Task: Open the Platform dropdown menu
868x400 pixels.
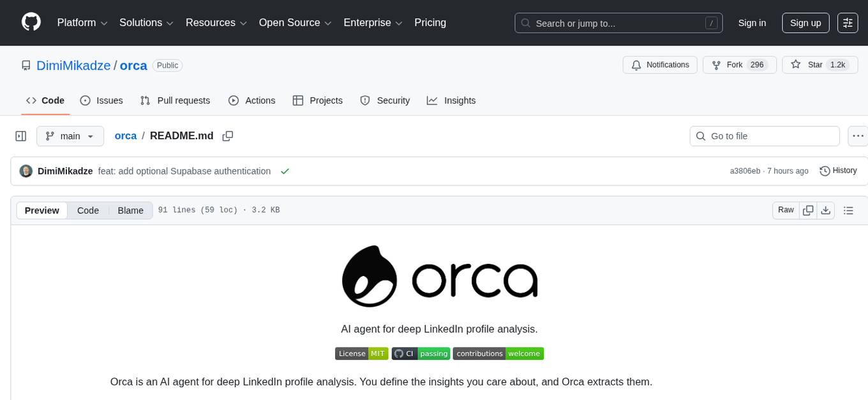Action: coord(81,22)
